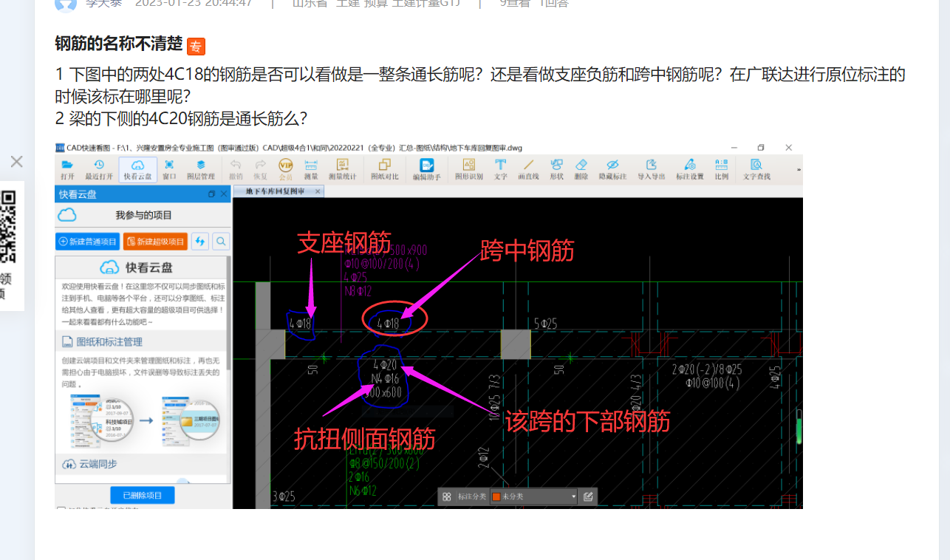Click the orange 专 badge by title
This screenshot has height=560, width=950.
[x=196, y=47]
